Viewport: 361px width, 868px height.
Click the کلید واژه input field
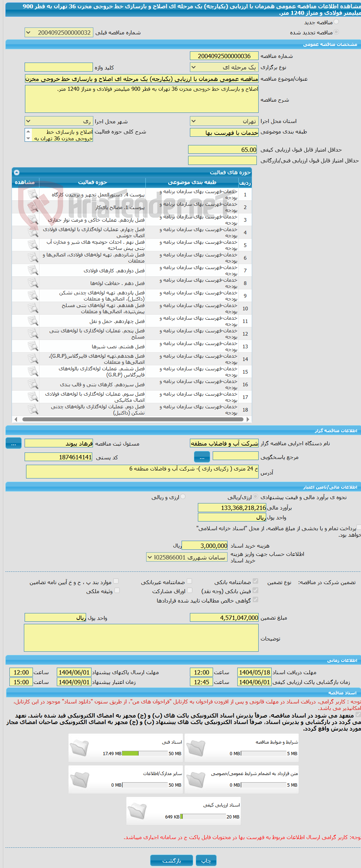(x=59, y=67)
